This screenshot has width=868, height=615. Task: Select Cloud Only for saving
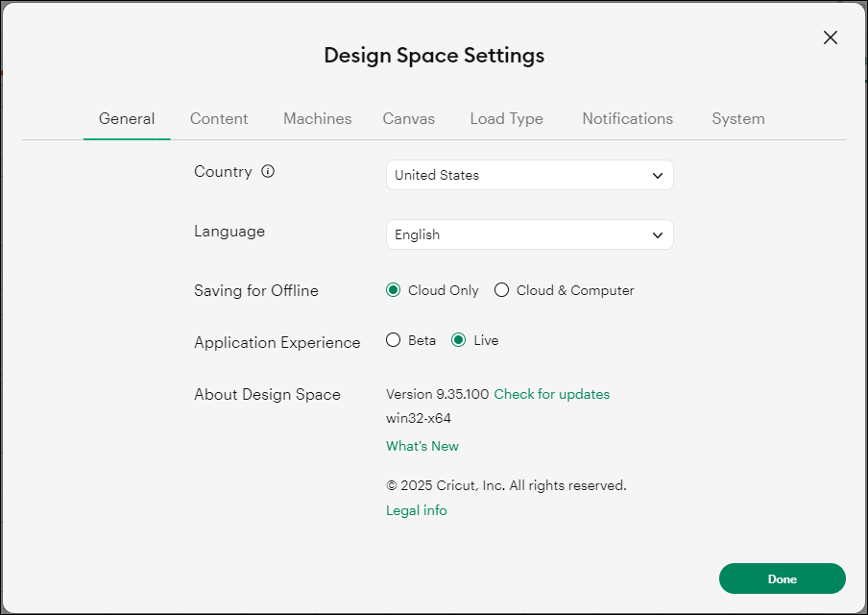click(392, 289)
